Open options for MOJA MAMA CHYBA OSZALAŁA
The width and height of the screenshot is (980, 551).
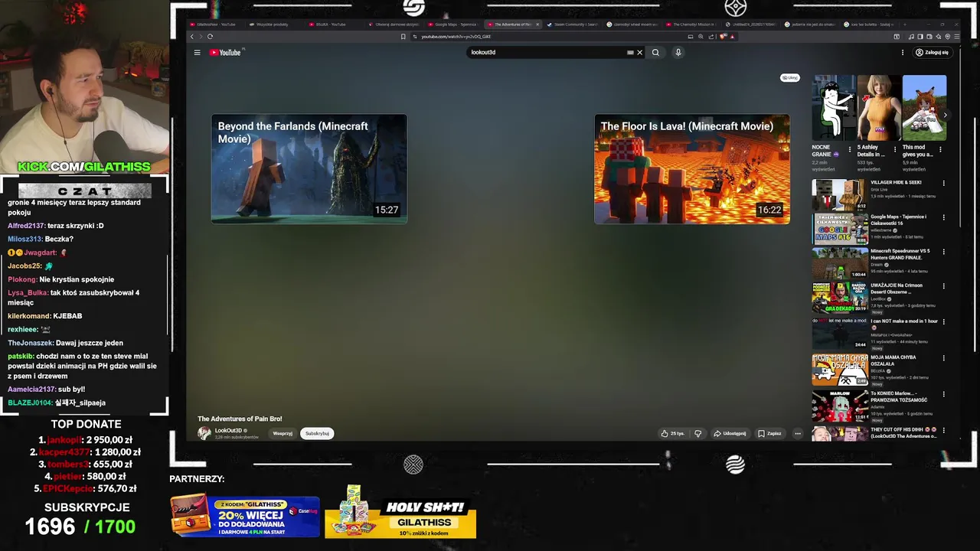(x=943, y=357)
